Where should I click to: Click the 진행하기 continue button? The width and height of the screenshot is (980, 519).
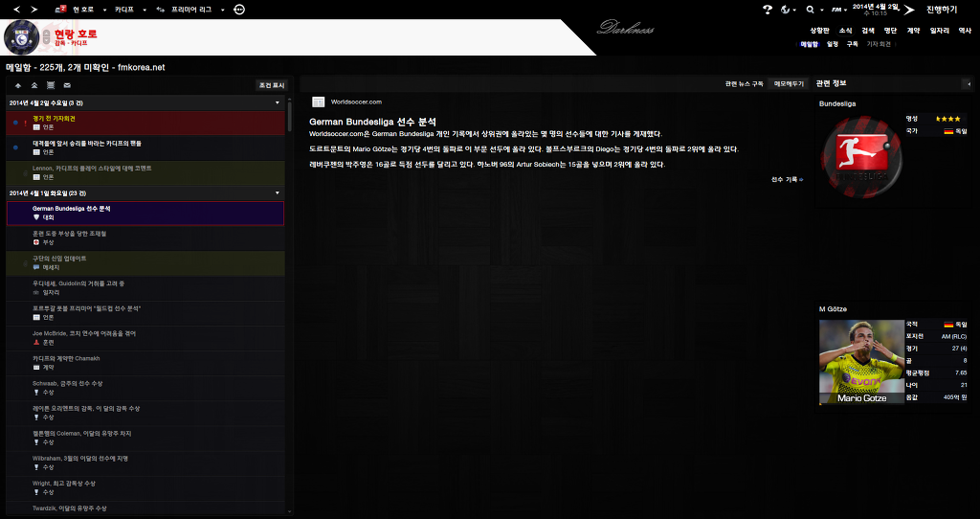coord(942,10)
